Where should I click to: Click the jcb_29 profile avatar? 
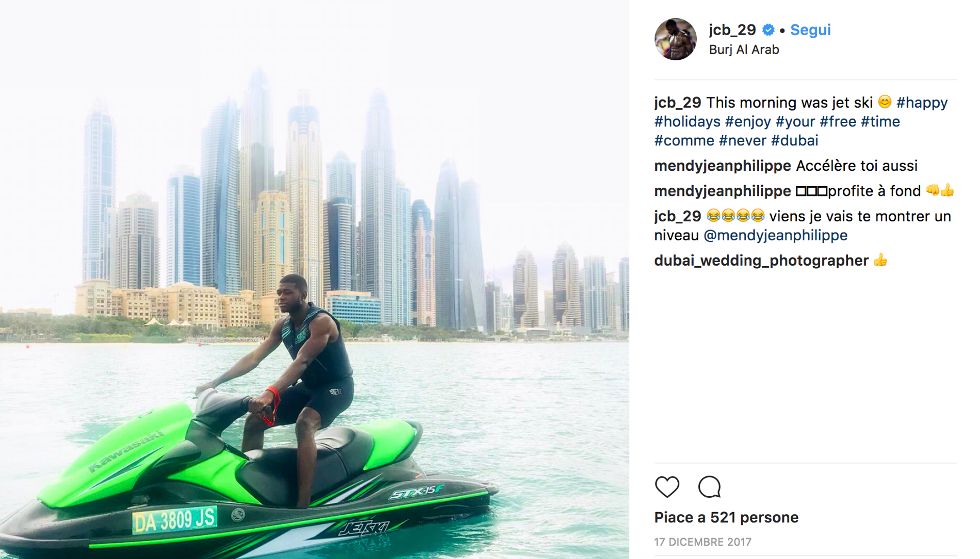[x=675, y=39]
